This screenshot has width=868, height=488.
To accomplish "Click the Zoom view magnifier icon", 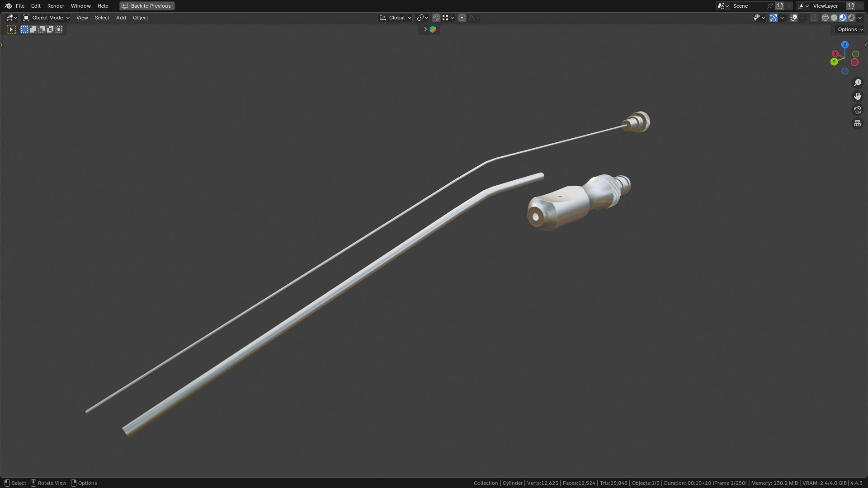I will (x=858, y=83).
